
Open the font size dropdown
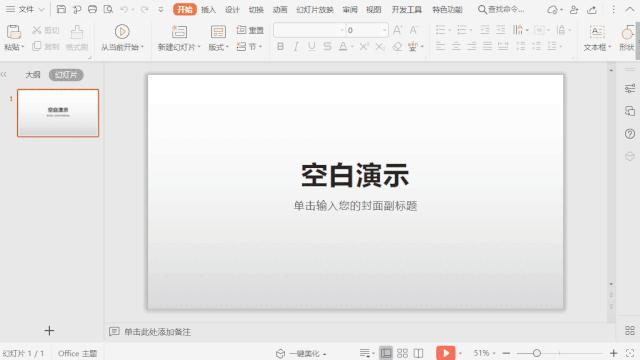tap(384, 30)
